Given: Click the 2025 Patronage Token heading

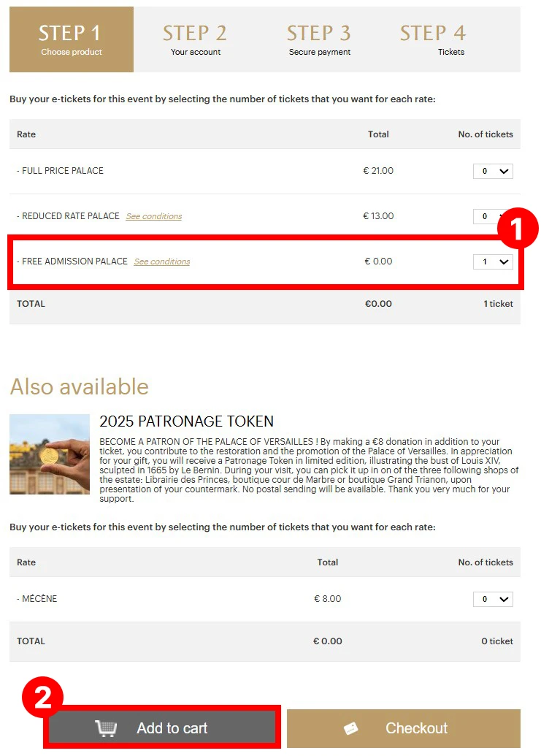Looking at the screenshot, I should click(x=186, y=421).
